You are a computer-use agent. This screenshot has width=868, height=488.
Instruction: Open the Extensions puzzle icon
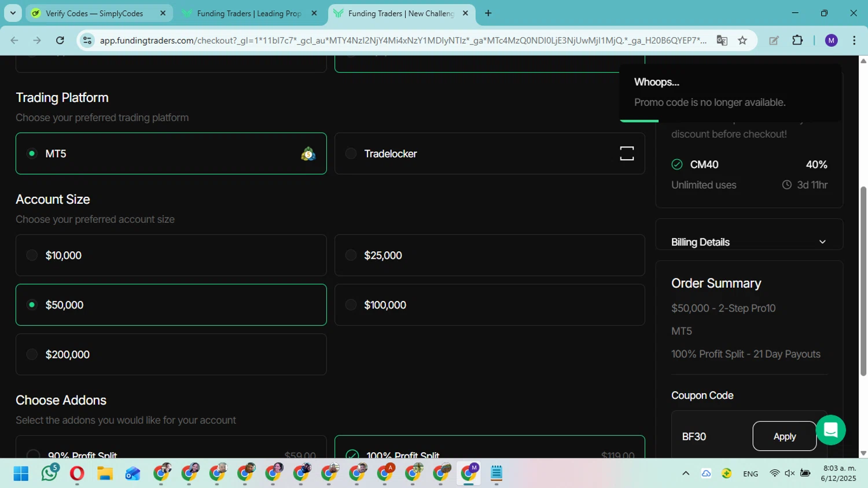coord(797,41)
